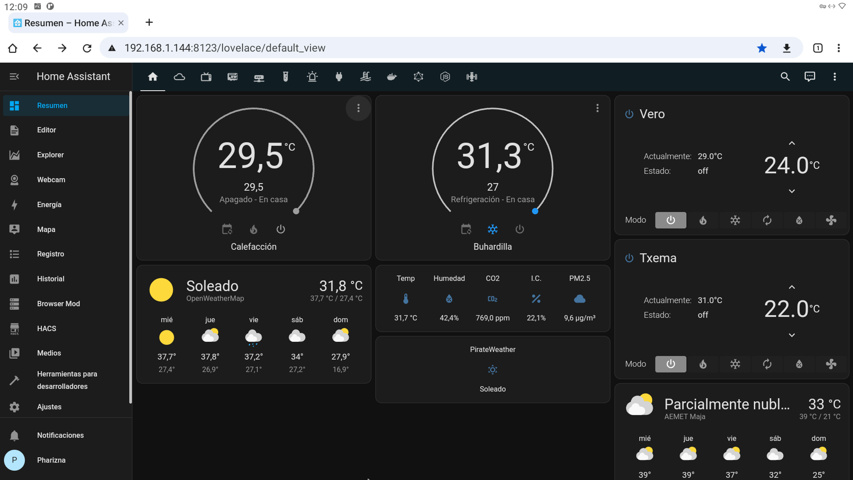Open the network server view tab
Image resolution: width=853 pixels, height=480 pixels.
[259, 77]
